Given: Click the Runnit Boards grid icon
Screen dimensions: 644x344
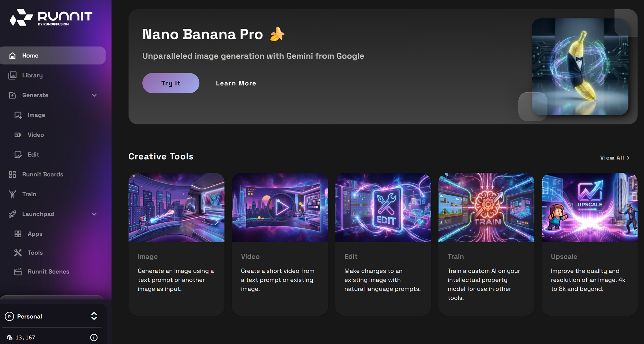Looking at the screenshot, I should tap(13, 174).
